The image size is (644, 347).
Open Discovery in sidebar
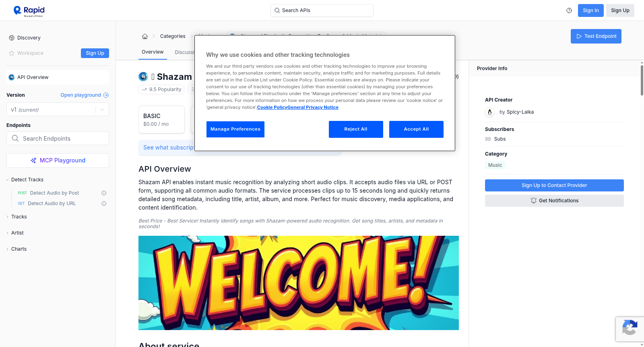tap(29, 38)
